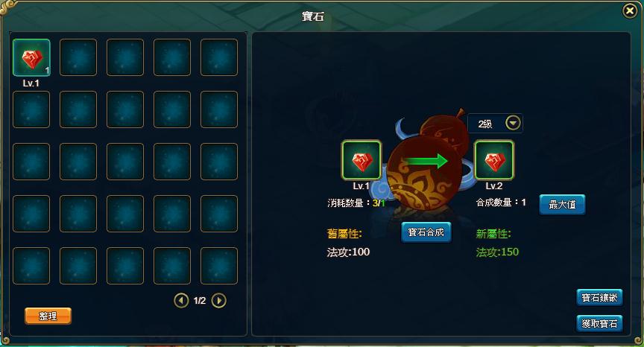The height and width of the screenshot is (347, 644).
Task: Close the 寶石 window
Action: pyautogui.click(x=630, y=10)
